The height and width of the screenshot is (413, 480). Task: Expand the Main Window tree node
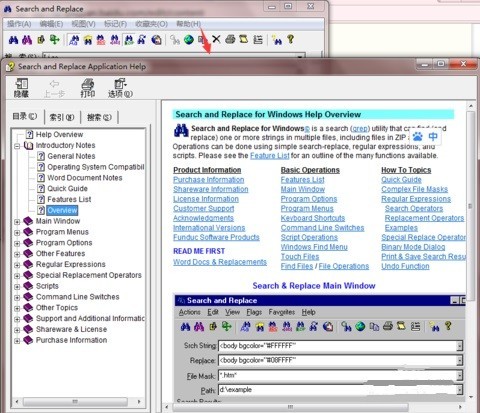tap(17, 222)
